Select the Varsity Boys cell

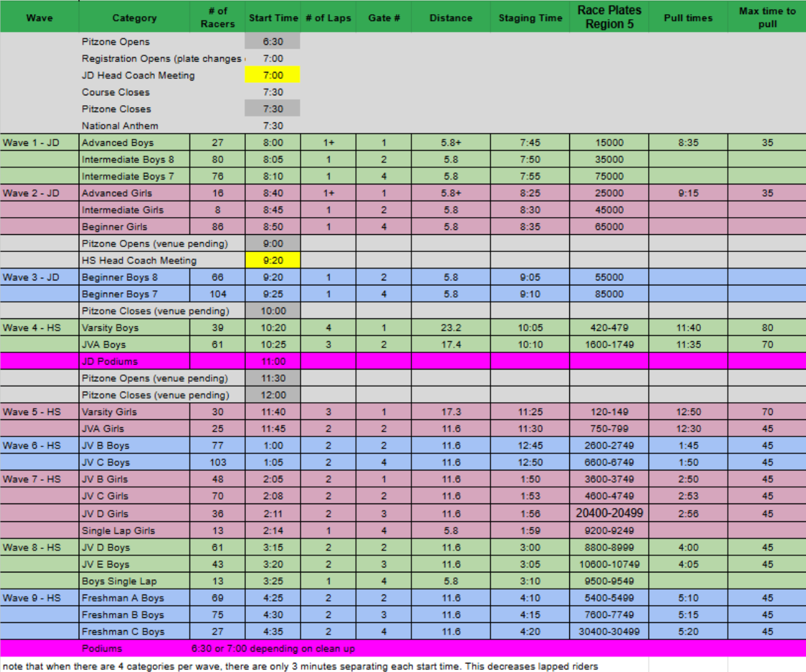click(x=135, y=328)
